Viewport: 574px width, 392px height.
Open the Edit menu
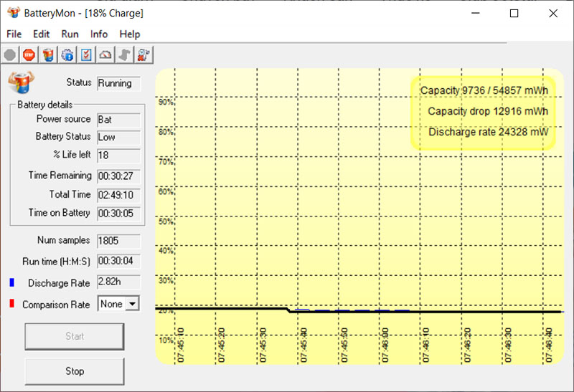tap(41, 34)
